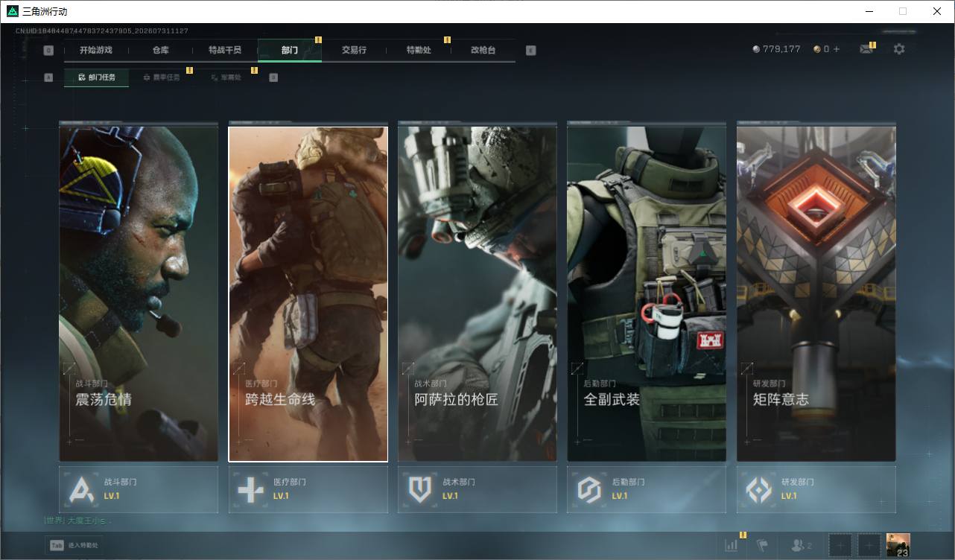The image size is (955, 560).
Task: Open the third sub-tab before the D key hint
Action: 226,77
